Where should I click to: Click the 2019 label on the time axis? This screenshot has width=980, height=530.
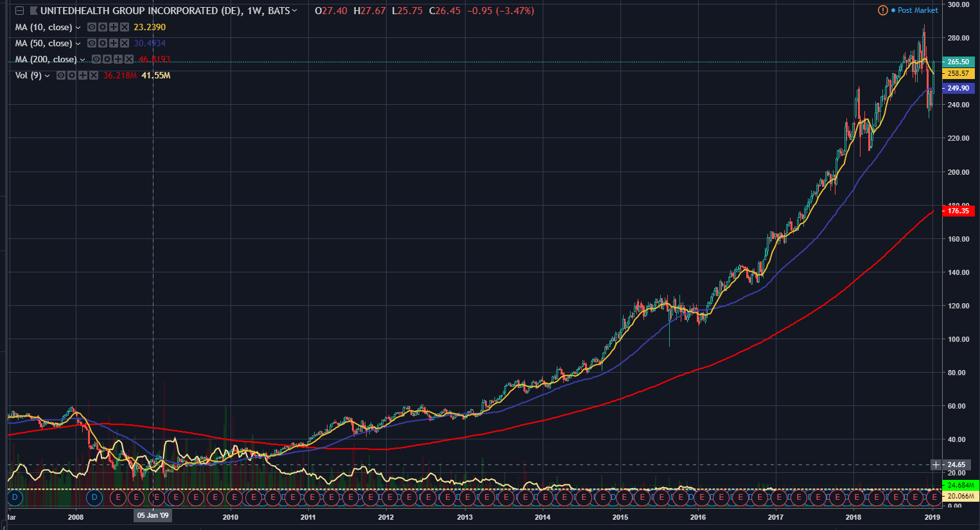[932, 517]
